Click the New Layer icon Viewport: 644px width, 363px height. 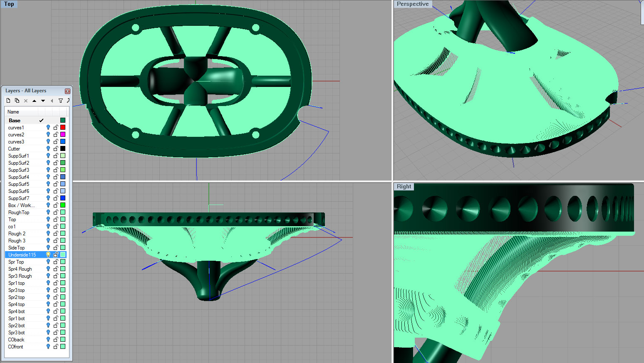click(8, 101)
